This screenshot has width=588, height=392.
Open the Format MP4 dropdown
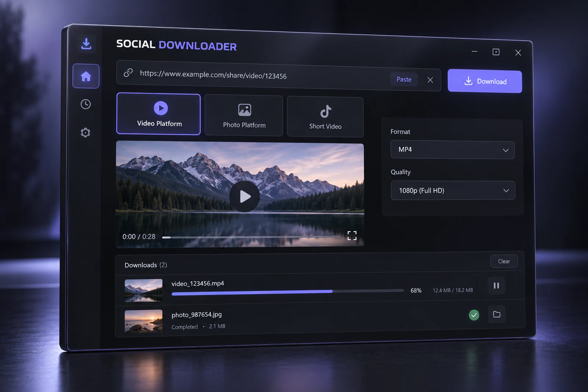point(452,150)
